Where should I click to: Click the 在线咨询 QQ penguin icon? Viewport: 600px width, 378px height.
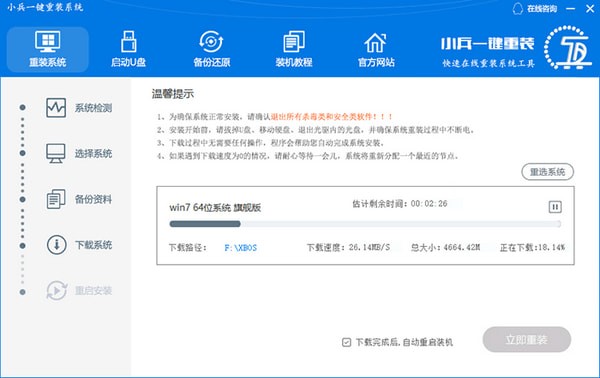tap(517, 8)
